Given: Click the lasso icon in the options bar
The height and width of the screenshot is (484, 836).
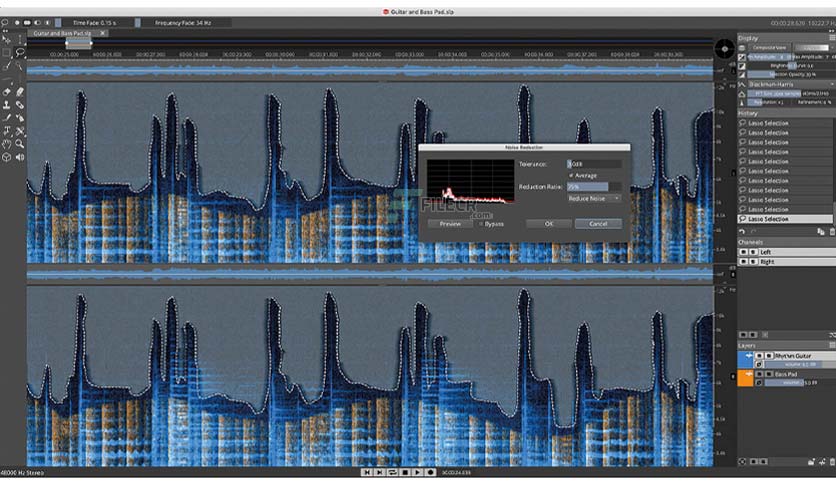Looking at the screenshot, I should tap(5, 23).
